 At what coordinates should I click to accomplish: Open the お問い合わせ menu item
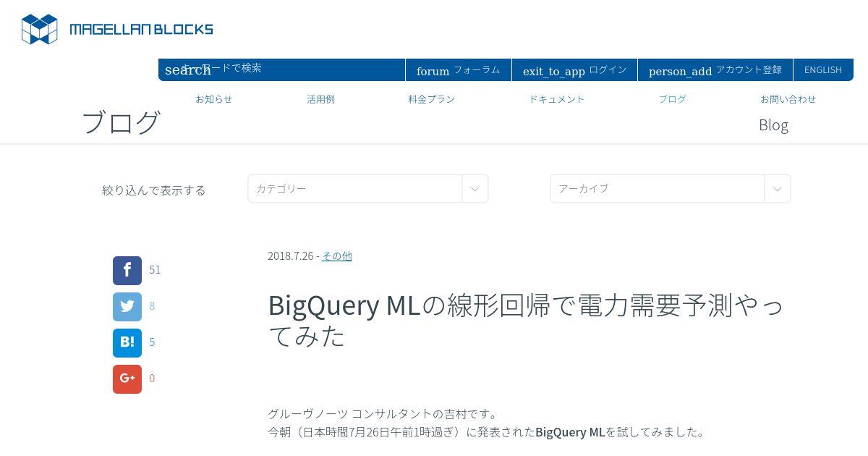click(x=788, y=99)
